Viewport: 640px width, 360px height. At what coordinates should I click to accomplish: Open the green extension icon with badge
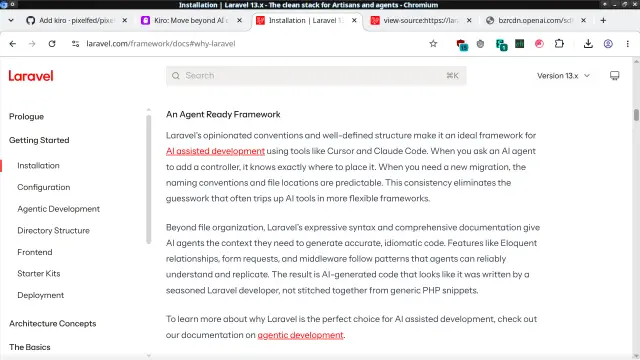pyautogui.click(x=501, y=44)
